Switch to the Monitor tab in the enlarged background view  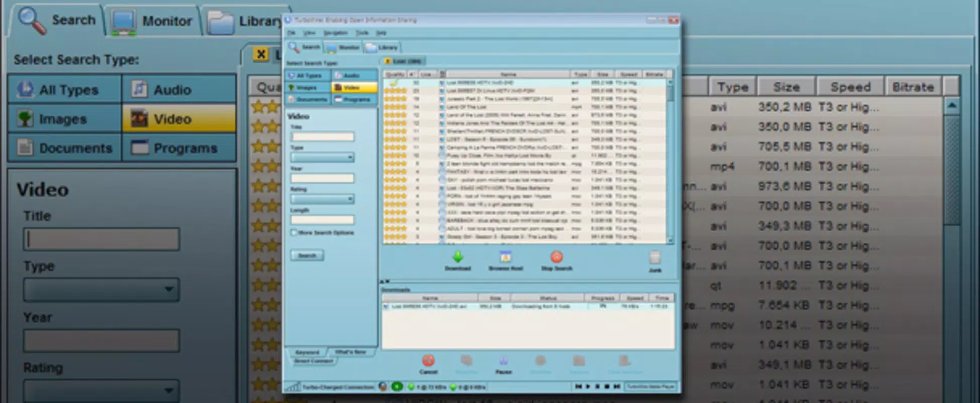pos(153,21)
